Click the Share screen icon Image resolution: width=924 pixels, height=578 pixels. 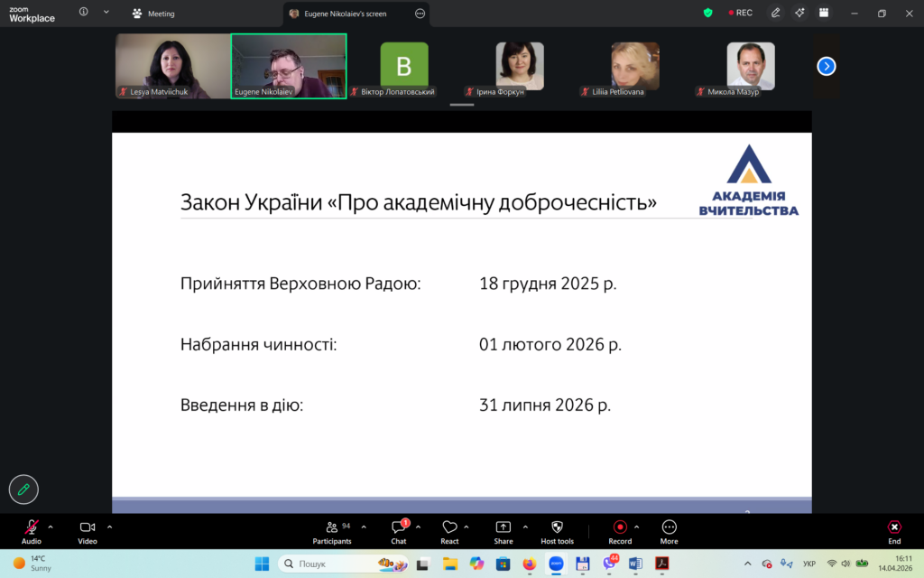504,527
